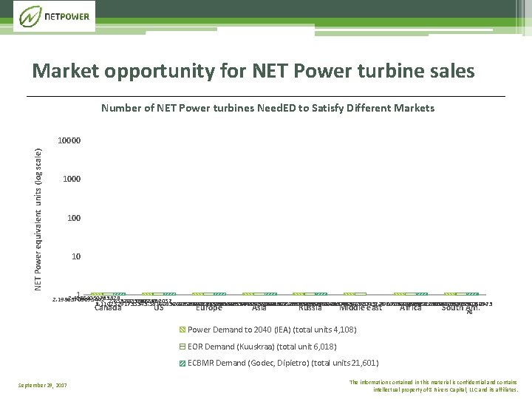Click the Canada axis category label
This screenshot has width=532, height=399.
coord(108,308)
